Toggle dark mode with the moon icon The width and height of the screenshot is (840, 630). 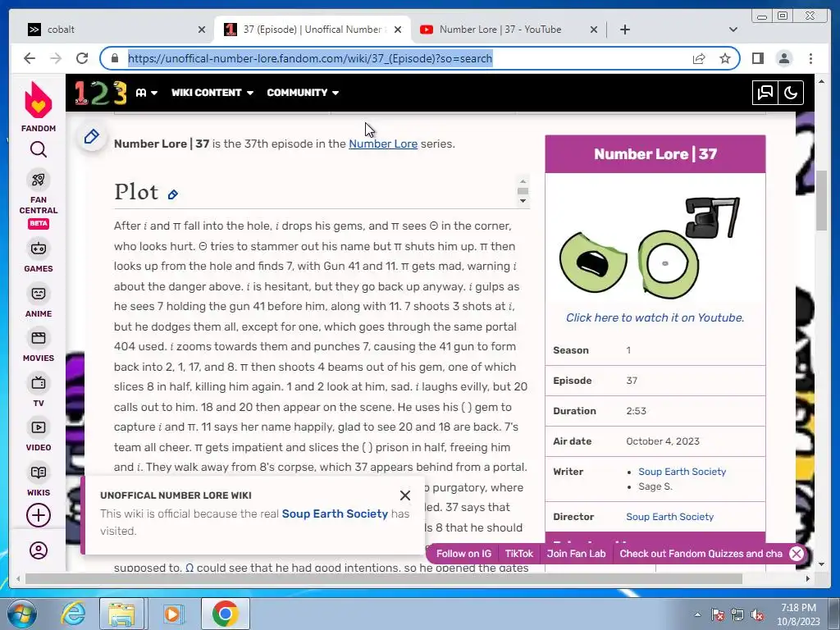[x=791, y=93]
